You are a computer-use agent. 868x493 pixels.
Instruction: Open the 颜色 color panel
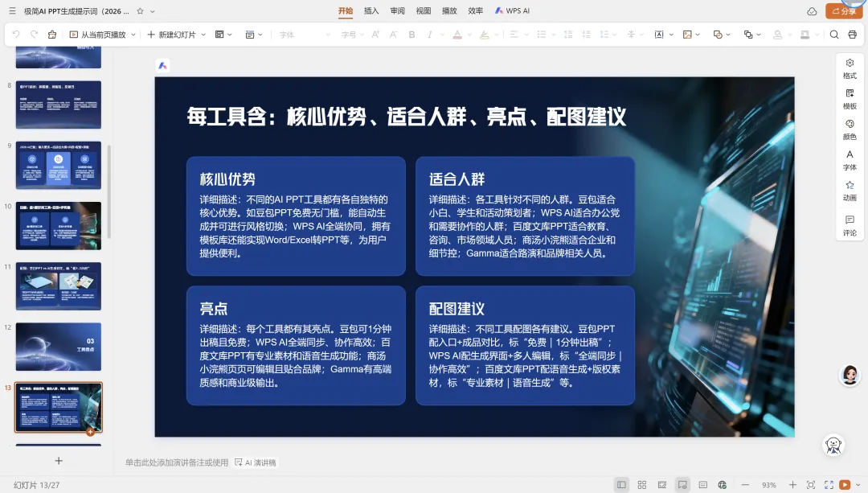[850, 129]
